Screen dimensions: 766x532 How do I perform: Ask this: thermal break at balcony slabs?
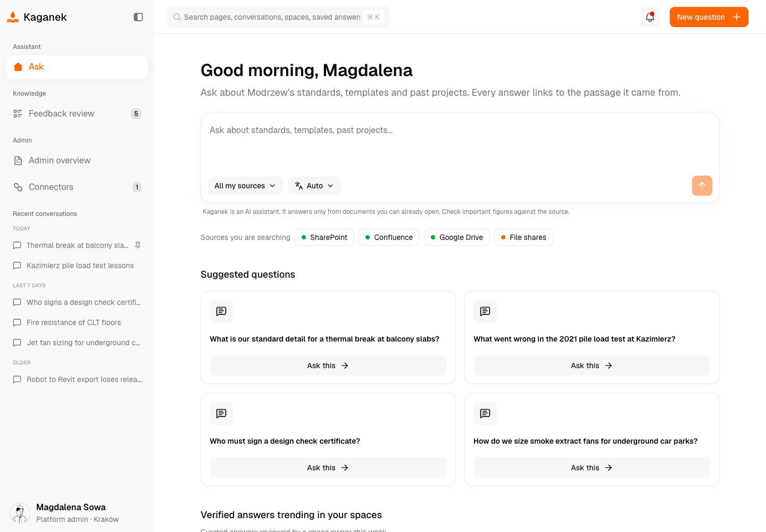coord(328,365)
